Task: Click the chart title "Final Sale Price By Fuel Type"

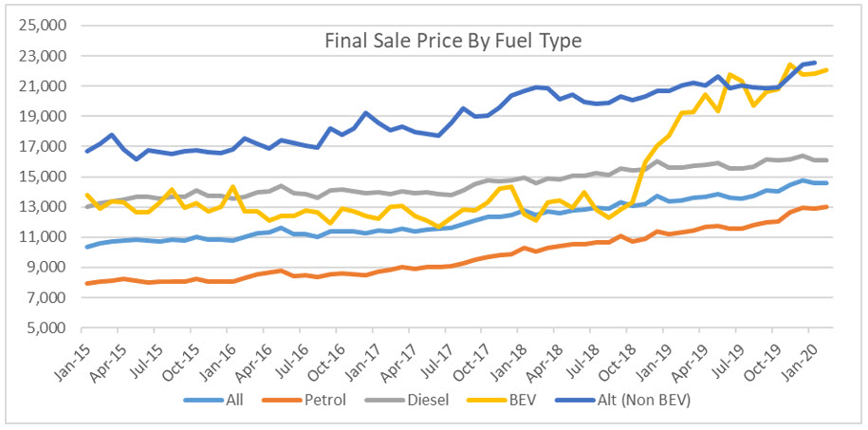Action: (x=452, y=40)
